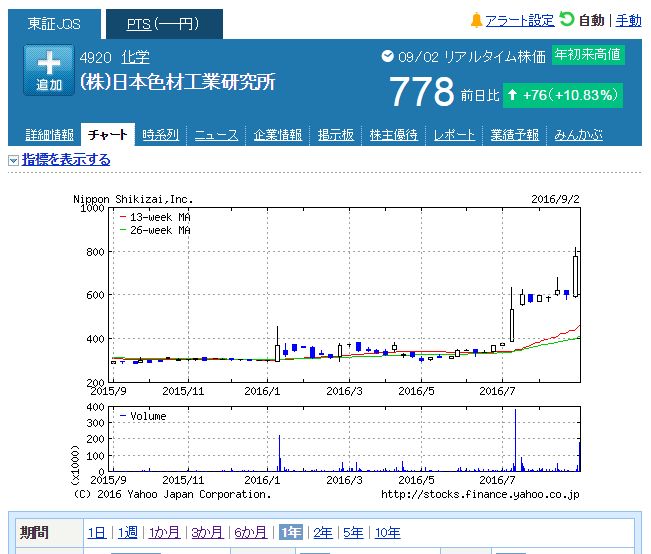Set chart period to 5年
The height and width of the screenshot is (554, 651).
[x=353, y=532]
